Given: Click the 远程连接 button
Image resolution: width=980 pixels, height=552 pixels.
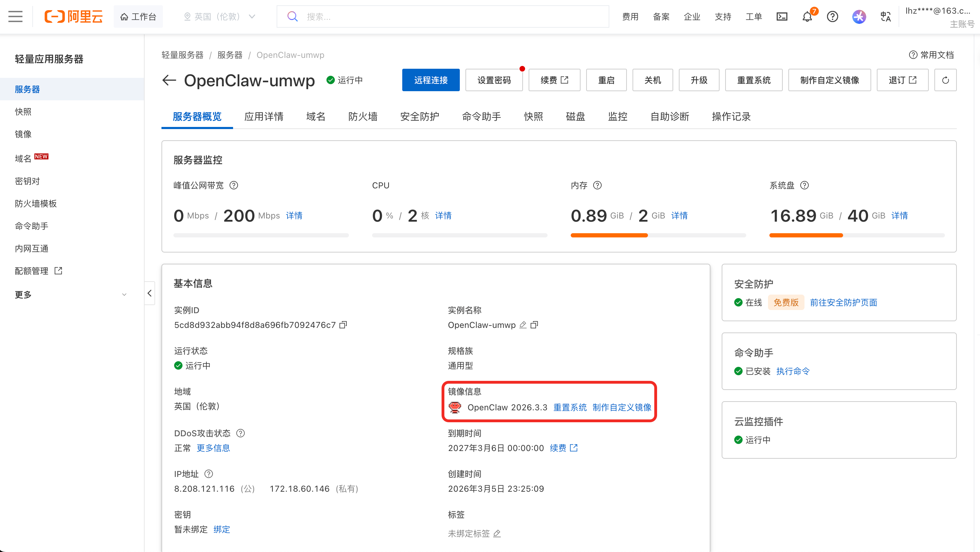Looking at the screenshot, I should 431,80.
